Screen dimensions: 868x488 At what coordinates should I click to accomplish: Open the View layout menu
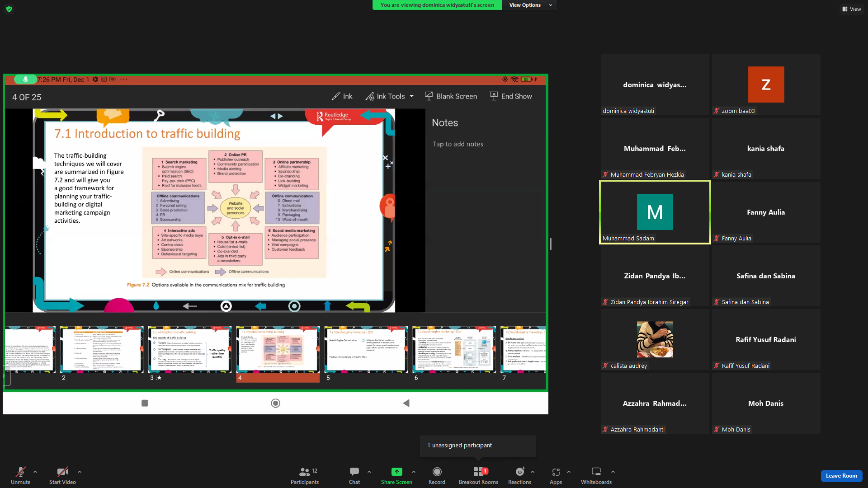tap(851, 9)
